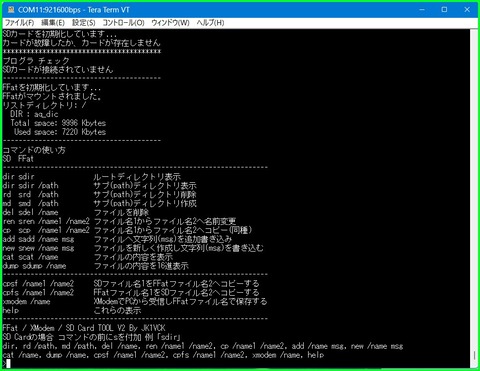Open the ヘルプ(H) menu
Screen dimensions: 480x371
point(210,23)
